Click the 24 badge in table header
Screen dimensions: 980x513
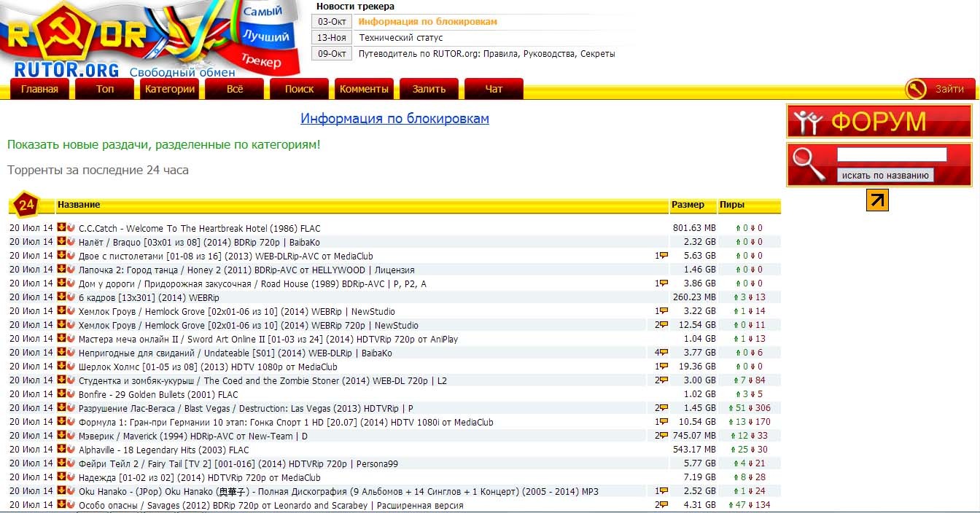[x=26, y=205]
